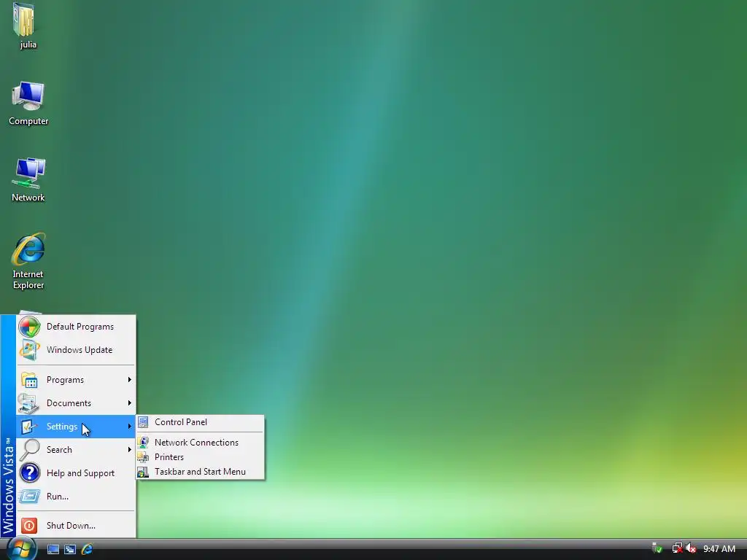This screenshot has height=560, width=747.
Task: Open Default Programs menu entry
Action: [x=76, y=327]
